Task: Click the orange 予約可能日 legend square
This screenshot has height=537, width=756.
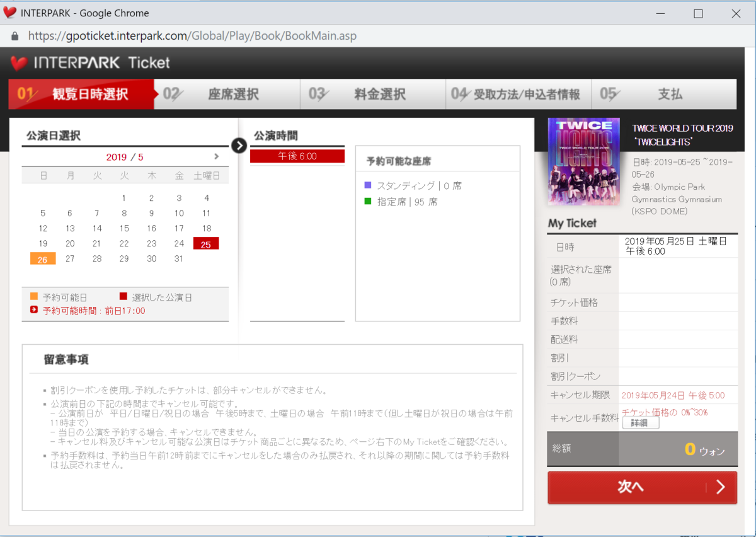Action: 34,296
